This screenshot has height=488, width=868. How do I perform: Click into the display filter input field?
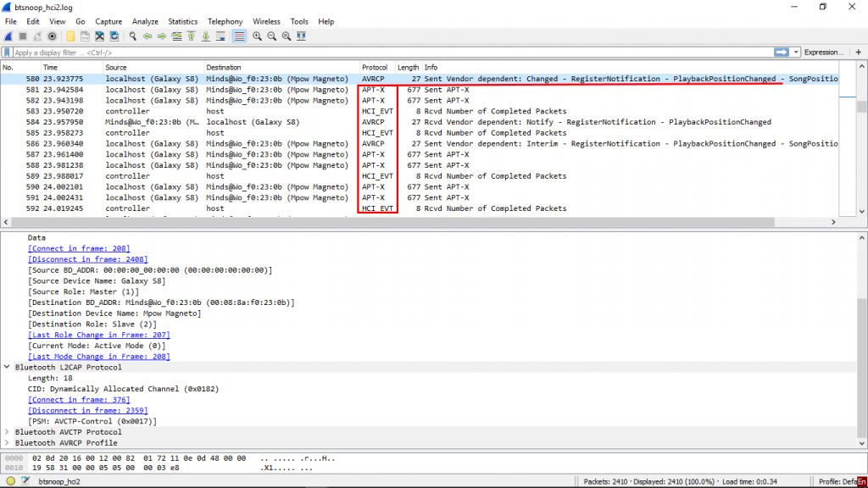click(381, 53)
